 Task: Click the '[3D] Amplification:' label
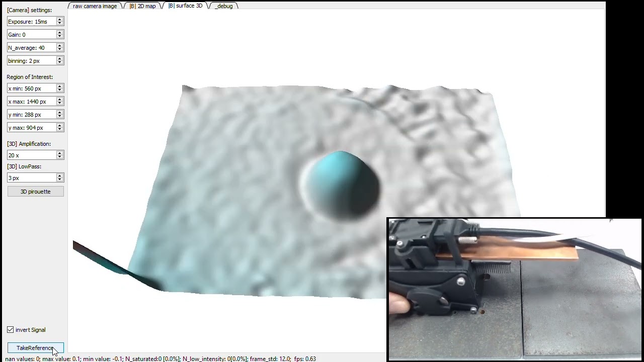[29, 144]
